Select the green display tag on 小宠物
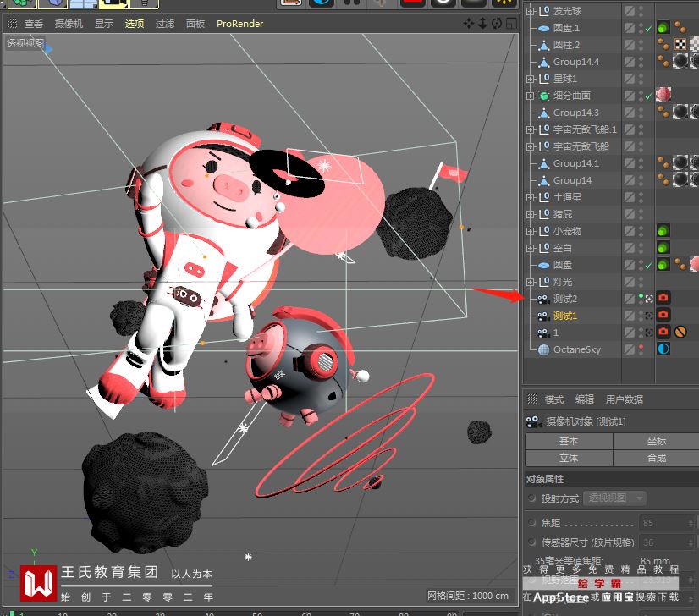The image size is (699, 616). [x=663, y=230]
